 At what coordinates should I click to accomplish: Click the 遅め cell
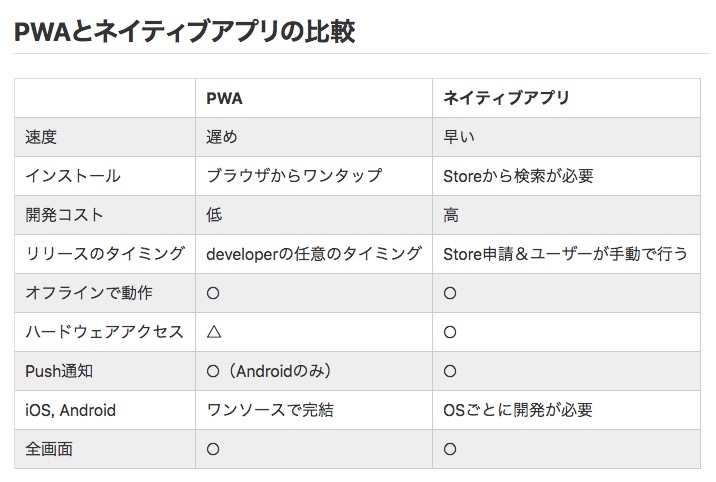pyautogui.click(x=222, y=137)
